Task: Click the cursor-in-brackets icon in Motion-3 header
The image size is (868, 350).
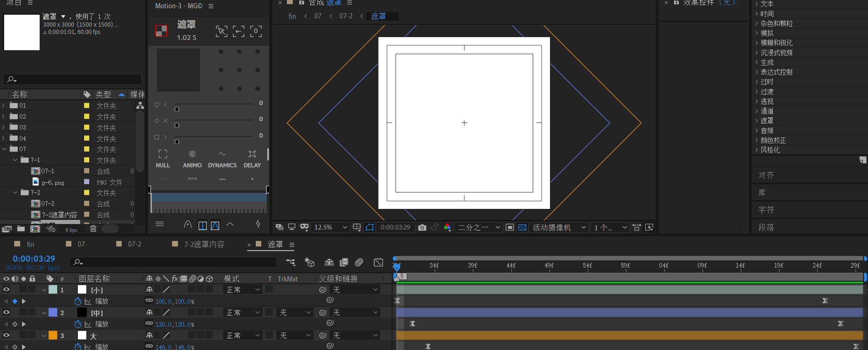Action: point(221,31)
